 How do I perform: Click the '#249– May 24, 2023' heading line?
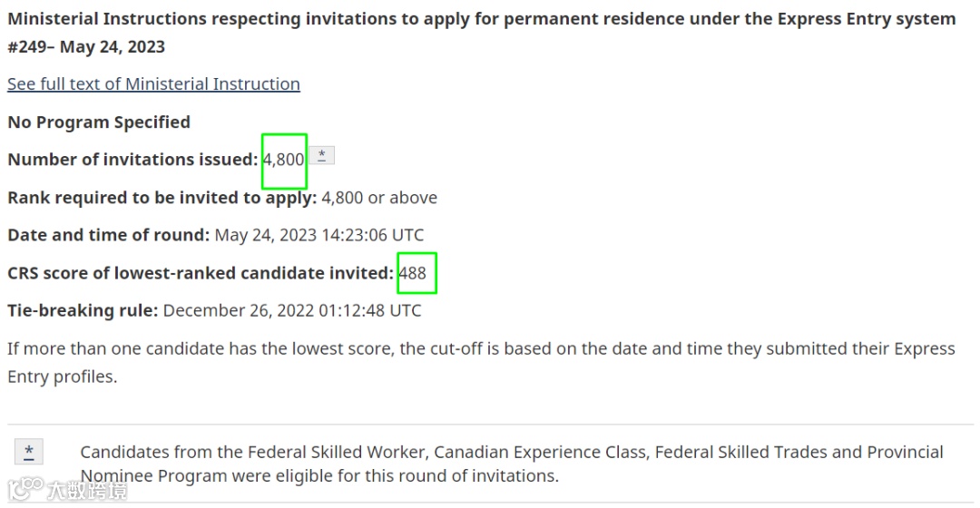[x=86, y=47]
